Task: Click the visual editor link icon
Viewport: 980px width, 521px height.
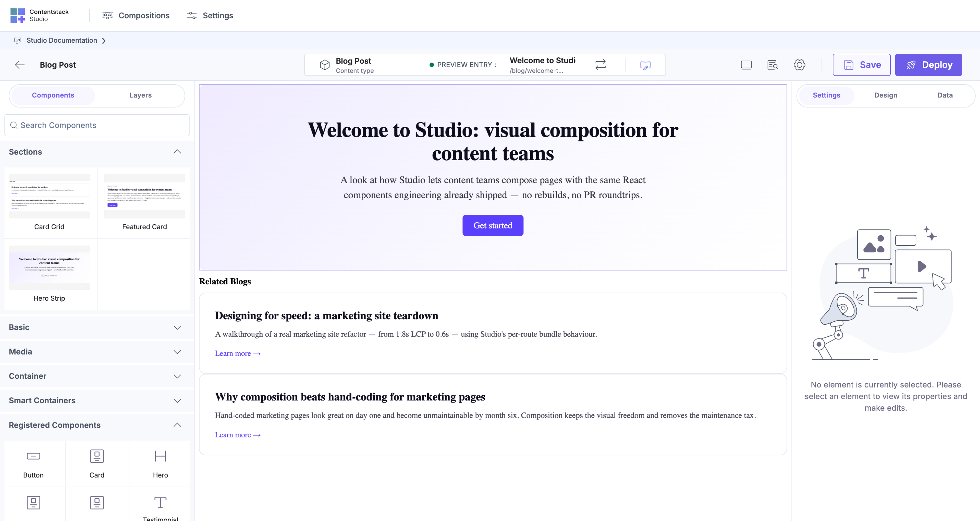Action: point(645,65)
